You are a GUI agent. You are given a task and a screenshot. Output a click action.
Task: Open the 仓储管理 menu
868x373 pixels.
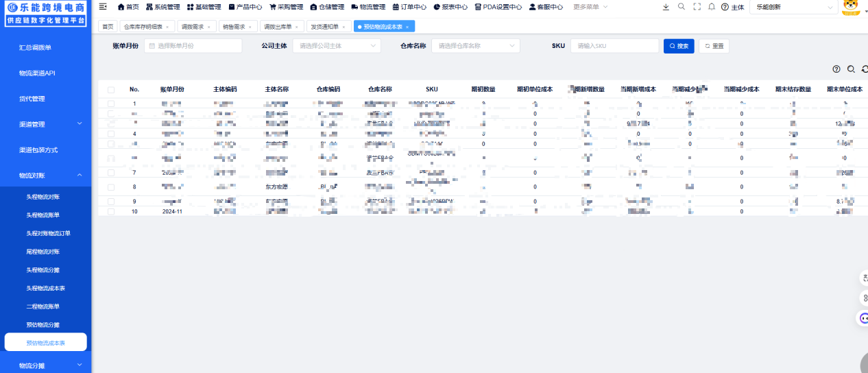(x=328, y=7)
